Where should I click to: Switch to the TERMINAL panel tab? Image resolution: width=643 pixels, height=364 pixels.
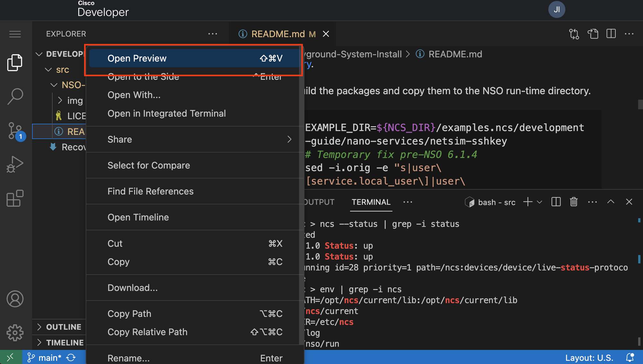371,202
